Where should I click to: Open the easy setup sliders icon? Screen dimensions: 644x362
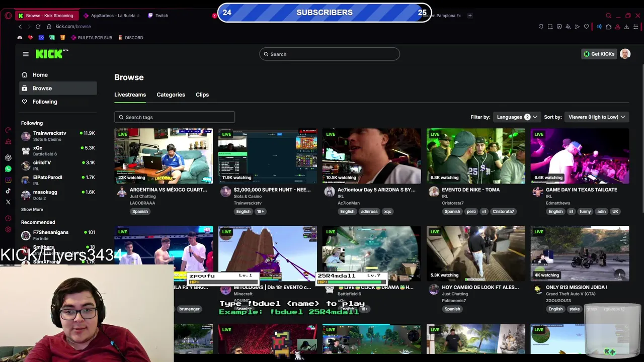tap(635, 27)
